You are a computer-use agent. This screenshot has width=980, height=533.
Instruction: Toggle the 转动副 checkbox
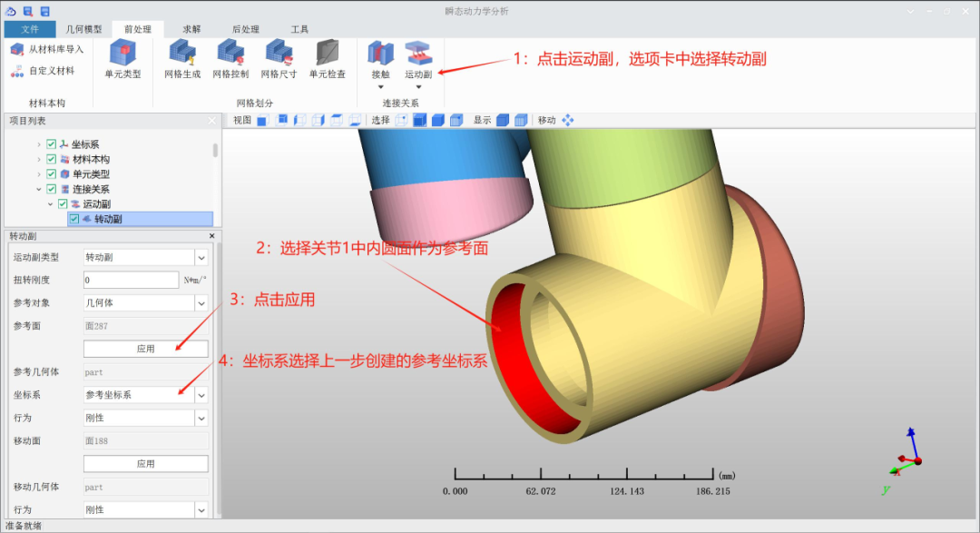point(74,219)
